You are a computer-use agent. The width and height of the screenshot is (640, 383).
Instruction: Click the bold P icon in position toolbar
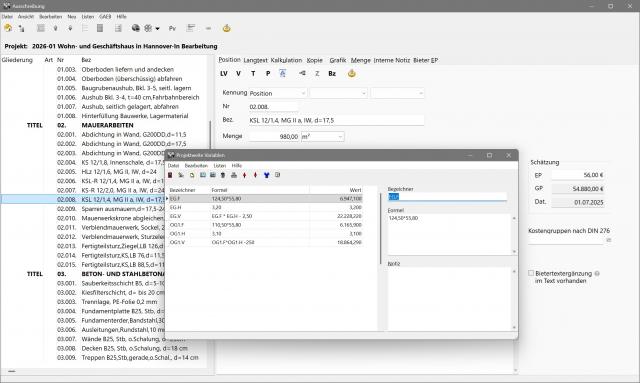[268, 73]
